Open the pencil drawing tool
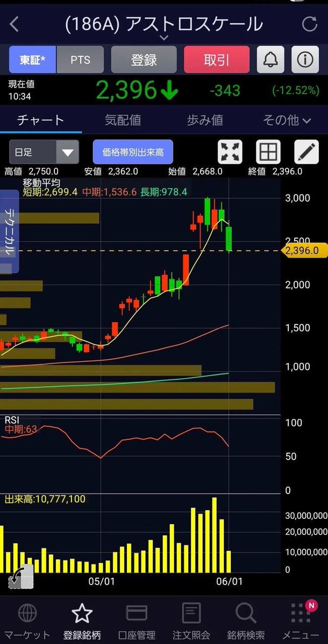The image size is (328, 644). click(306, 152)
